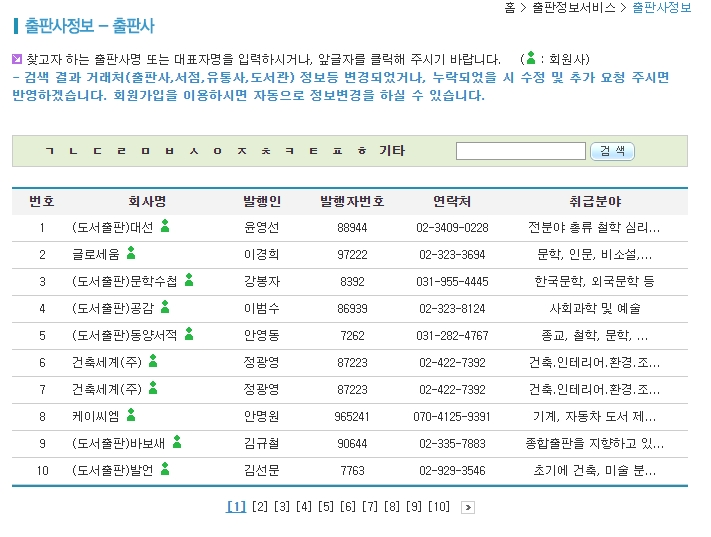Go to page [5] of results
The width and height of the screenshot is (711, 537).
tap(326, 507)
